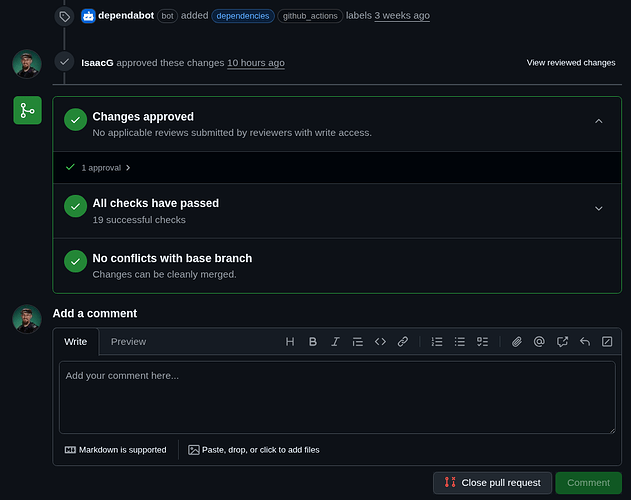Insert a quote block
Image resolution: width=631 pixels, height=500 pixels.
(357, 342)
